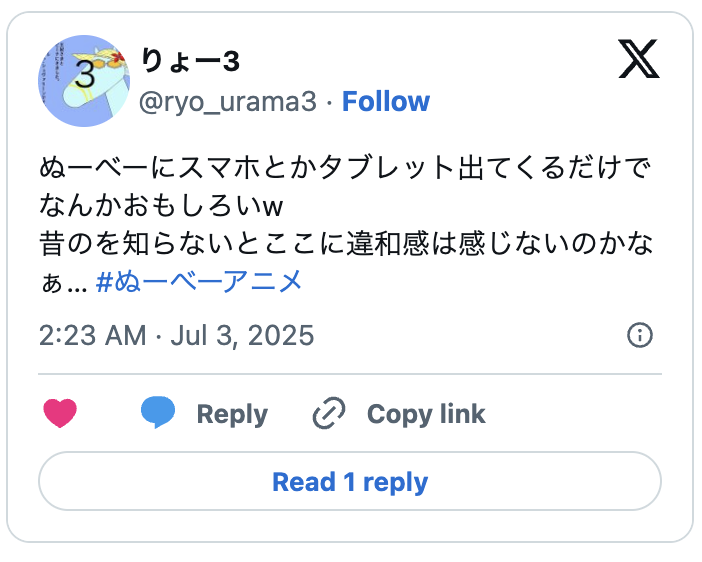Click the numeral 3 on the avatar
The height and width of the screenshot is (562, 702).
86,73
